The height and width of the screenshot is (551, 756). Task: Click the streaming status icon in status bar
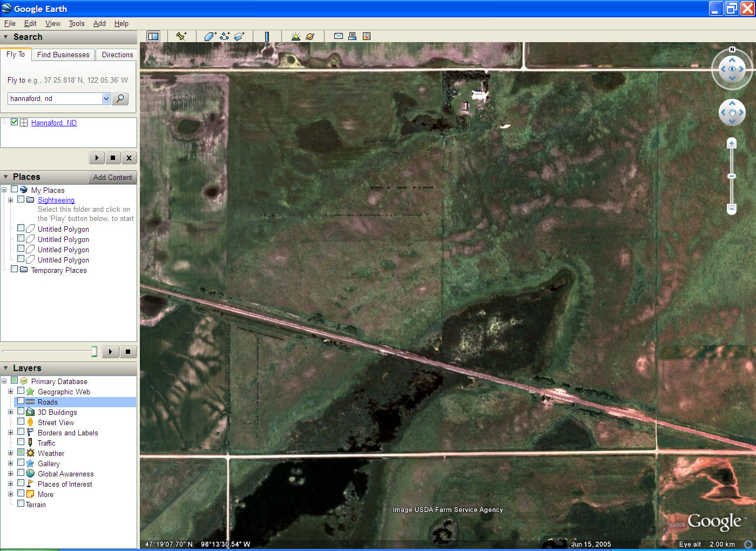point(748,544)
